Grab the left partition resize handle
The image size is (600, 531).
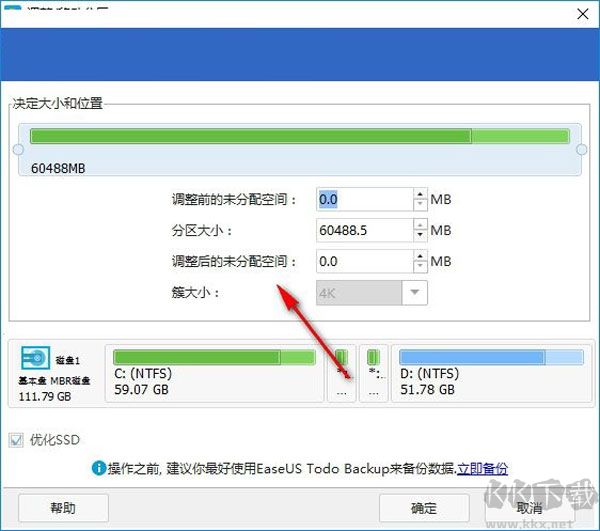click(x=18, y=150)
